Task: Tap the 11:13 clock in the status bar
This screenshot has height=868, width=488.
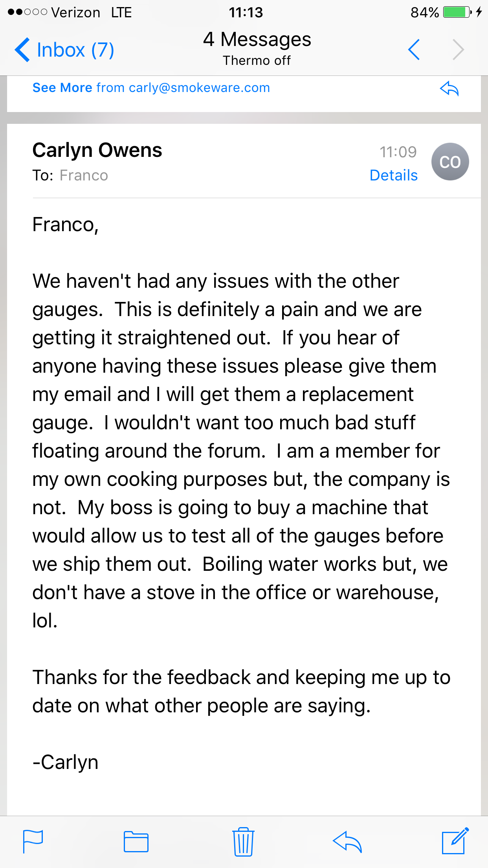Action: point(246,13)
